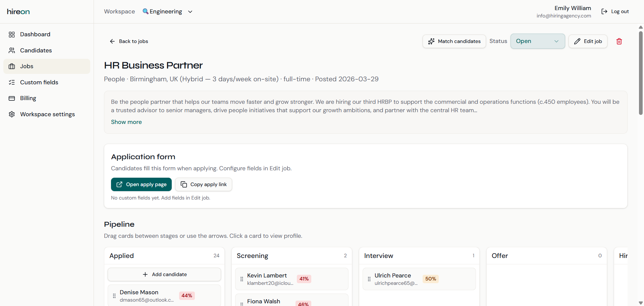Click the Match candidates sparkle icon
This screenshot has width=644, height=306.
432,41
